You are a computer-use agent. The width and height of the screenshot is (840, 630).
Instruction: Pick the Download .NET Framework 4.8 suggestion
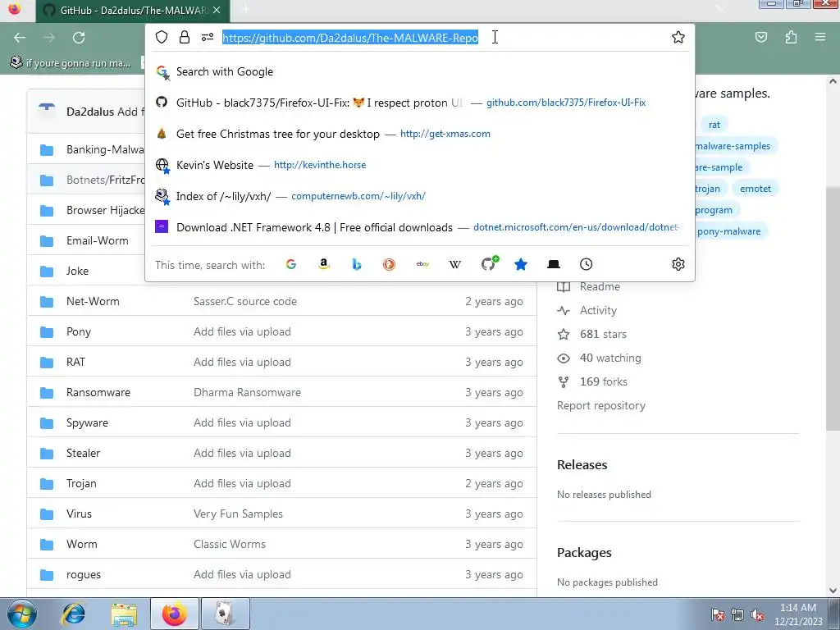click(420, 227)
